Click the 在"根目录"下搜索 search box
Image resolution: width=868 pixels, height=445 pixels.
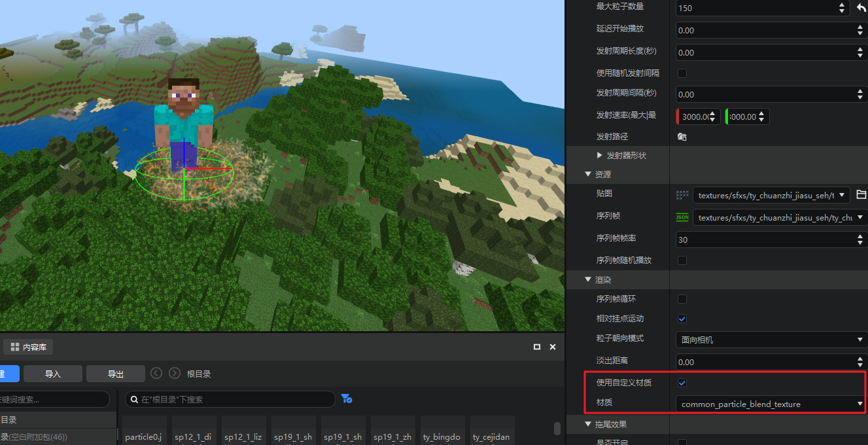(x=230, y=399)
